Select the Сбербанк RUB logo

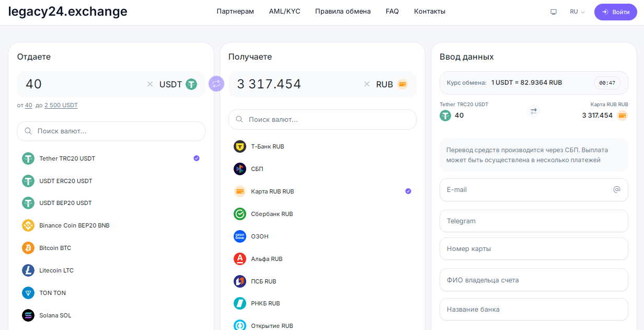pos(240,214)
